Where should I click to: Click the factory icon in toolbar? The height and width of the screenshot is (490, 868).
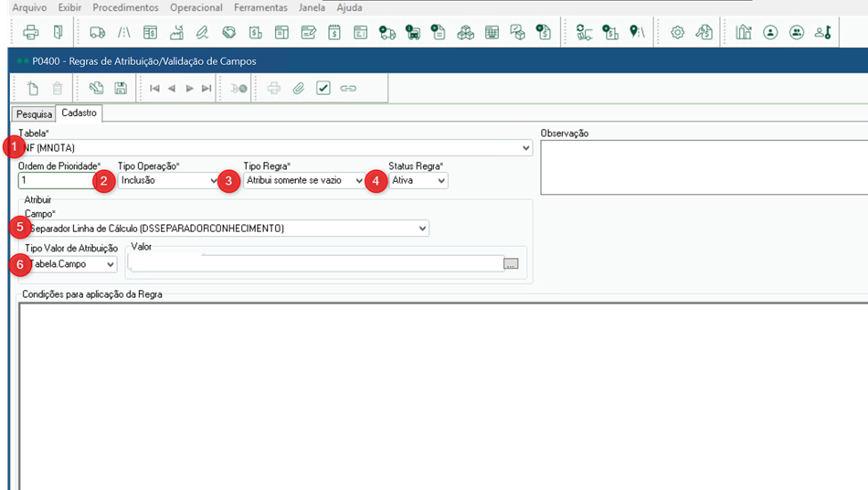click(x=176, y=33)
